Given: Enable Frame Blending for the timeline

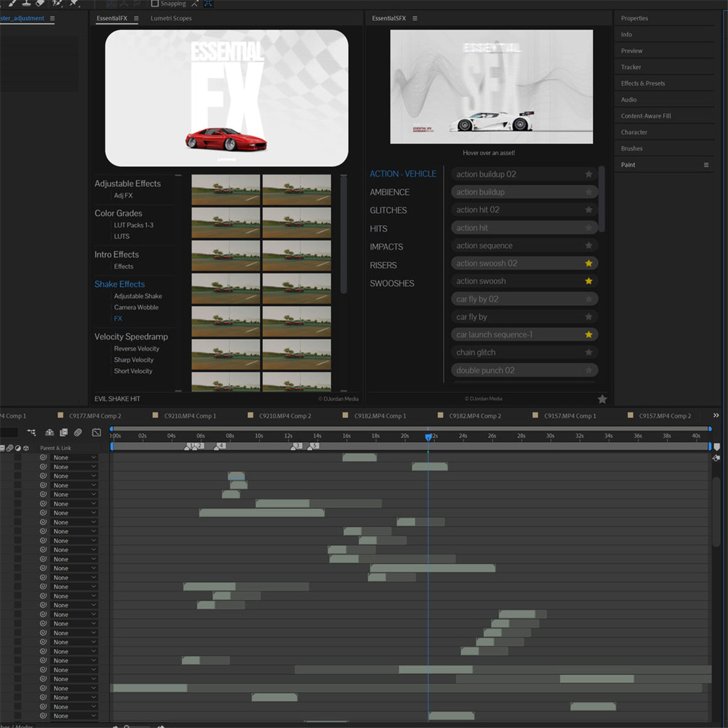Looking at the screenshot, I should point(65,432).
